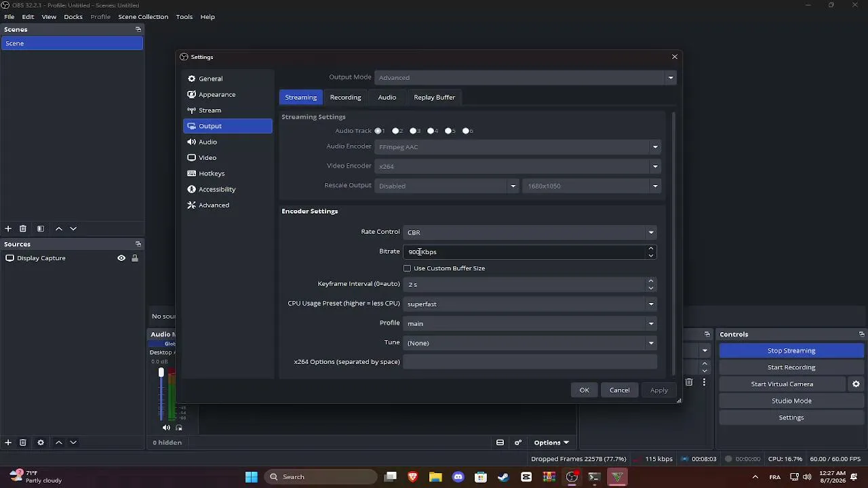The width and height of the screenshot is (868, 488).
Task: Open scene filters icon in Scenes toolbar
Action: point(41,229)
